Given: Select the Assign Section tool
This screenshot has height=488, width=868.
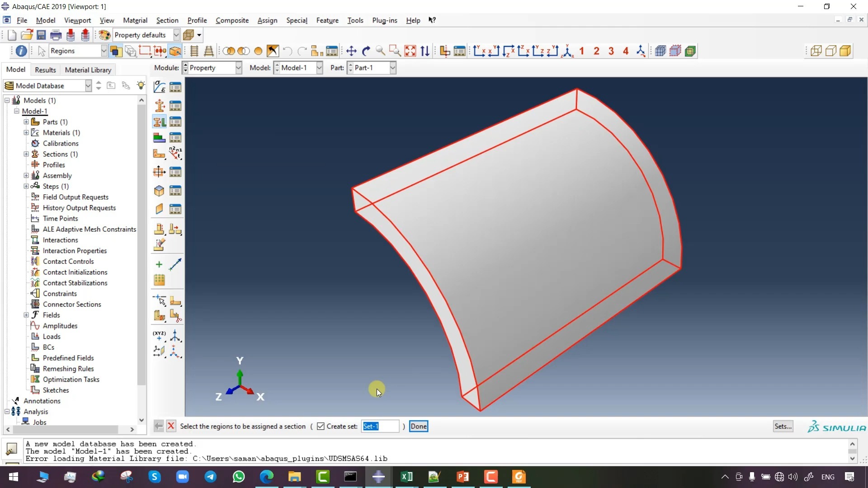Looking at the screenshot, I should [x=159, y=122].
